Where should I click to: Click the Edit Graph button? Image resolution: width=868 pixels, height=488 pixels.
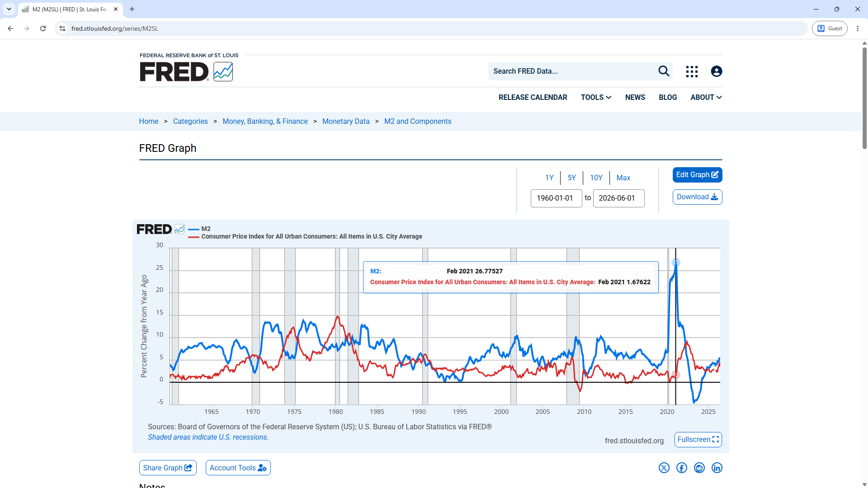[697, 175]
